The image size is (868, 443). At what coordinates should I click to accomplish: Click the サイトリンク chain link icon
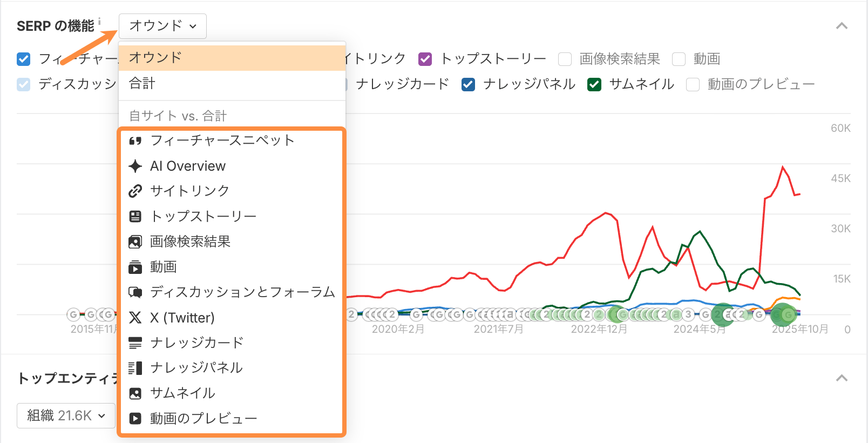(x=135, y=191)
